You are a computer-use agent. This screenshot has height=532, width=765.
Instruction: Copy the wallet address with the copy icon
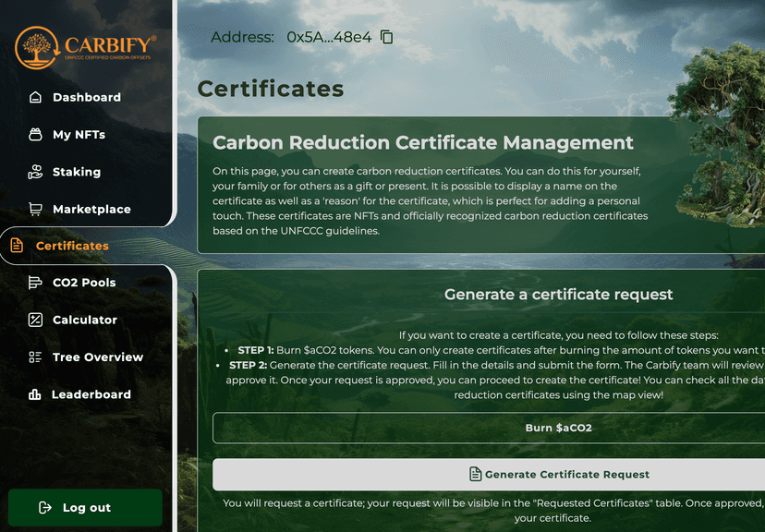(385, 36)
